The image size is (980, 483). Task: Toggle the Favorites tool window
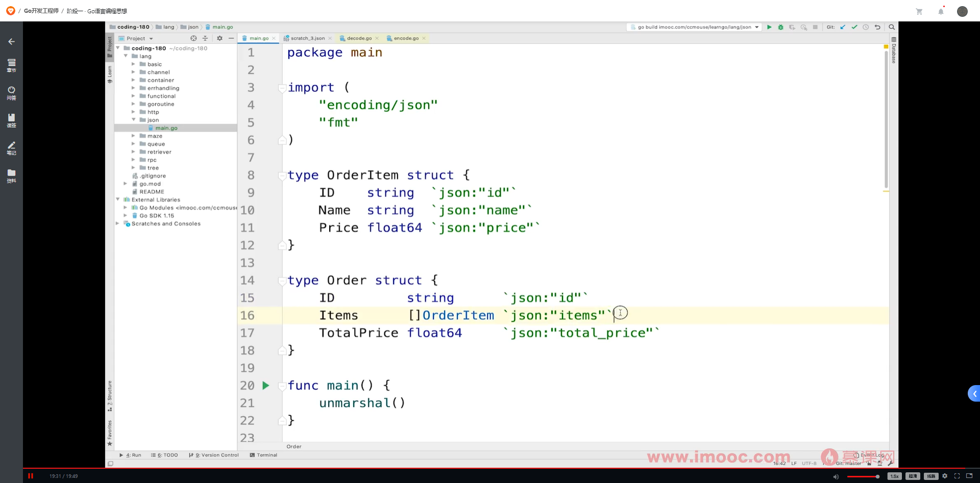pos(110,433)
